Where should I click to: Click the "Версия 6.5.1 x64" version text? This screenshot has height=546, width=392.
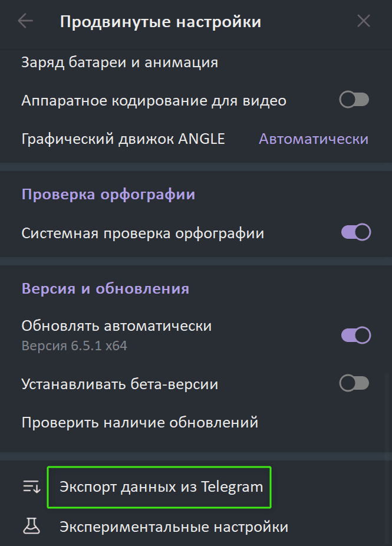[x=74, y=346]
